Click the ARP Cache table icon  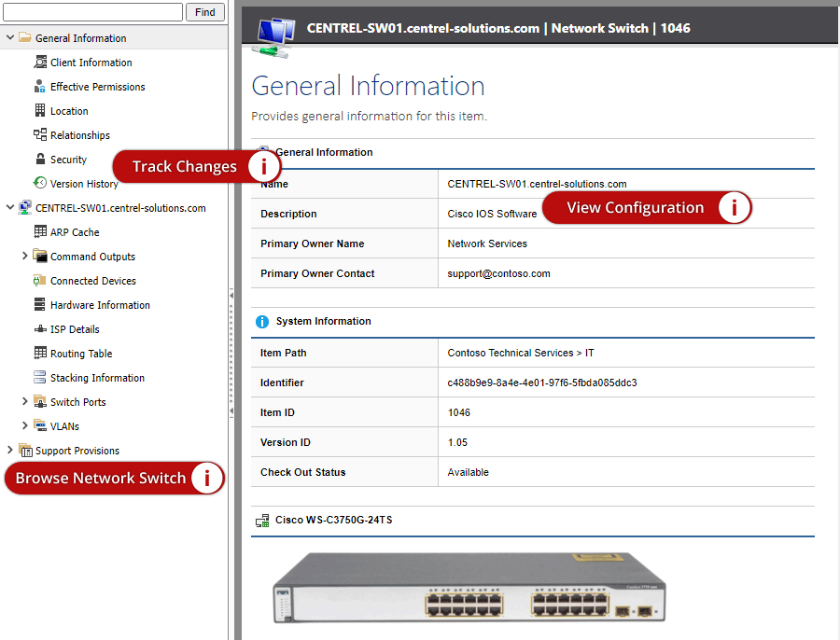pyautogui.click(x=40, y=231)
